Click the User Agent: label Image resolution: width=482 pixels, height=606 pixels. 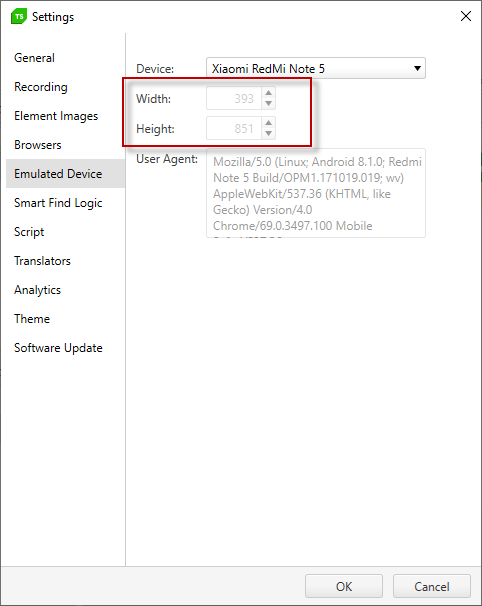tap(167, 159)
